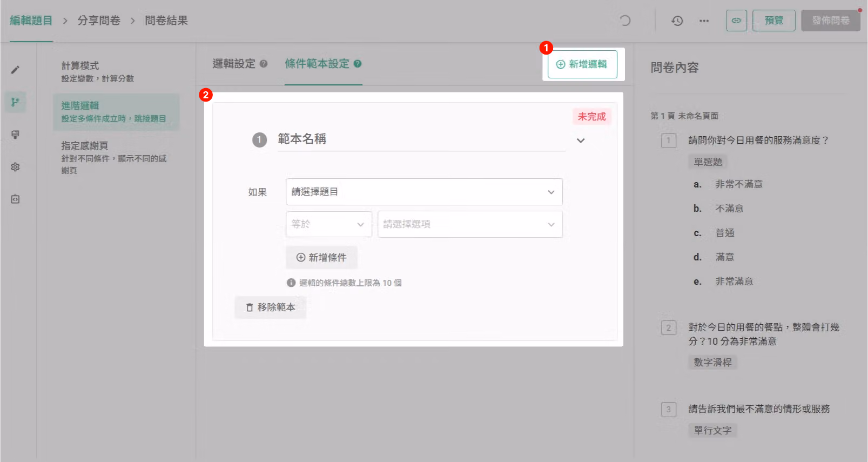Collapse the template card chevron
This screenshot has height=462, width=868.
pos(581,140)
